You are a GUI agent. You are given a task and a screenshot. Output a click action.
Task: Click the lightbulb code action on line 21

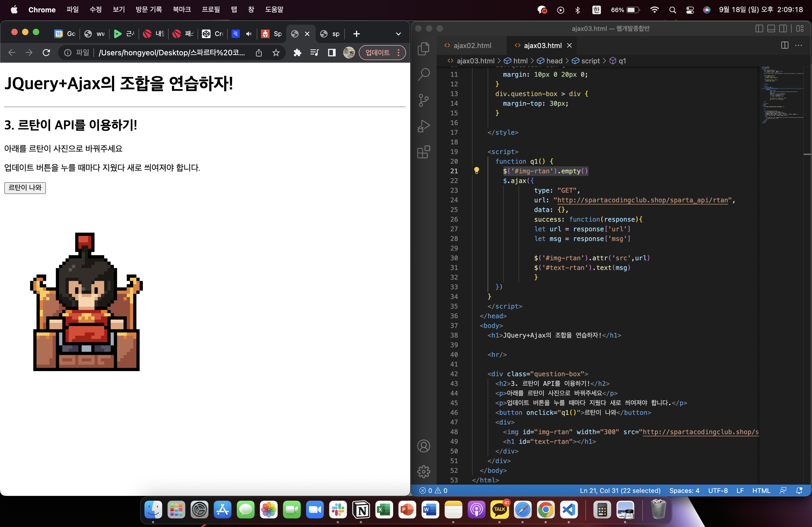pos(477,171)
